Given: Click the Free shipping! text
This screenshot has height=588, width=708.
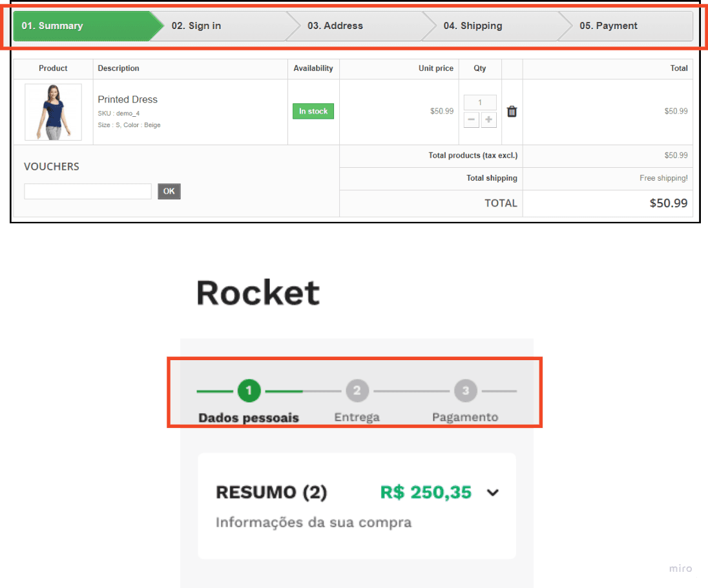Looking at the screenshot, I should [663, 178].
